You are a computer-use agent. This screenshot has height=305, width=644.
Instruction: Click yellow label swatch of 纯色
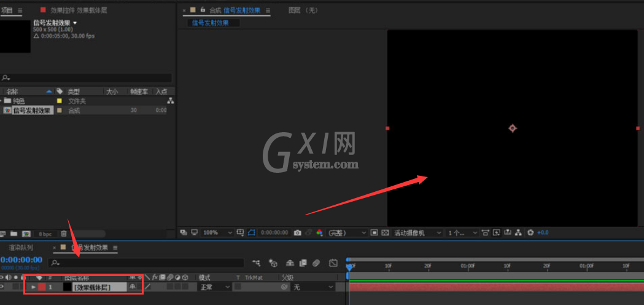pyautogui.click(x=59, y=101)
